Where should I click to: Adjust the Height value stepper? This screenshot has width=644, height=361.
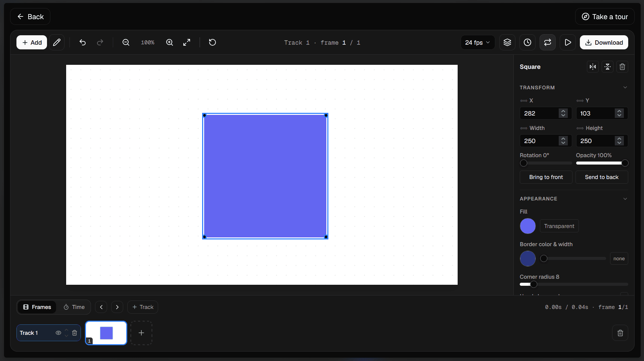coord(619,141)
